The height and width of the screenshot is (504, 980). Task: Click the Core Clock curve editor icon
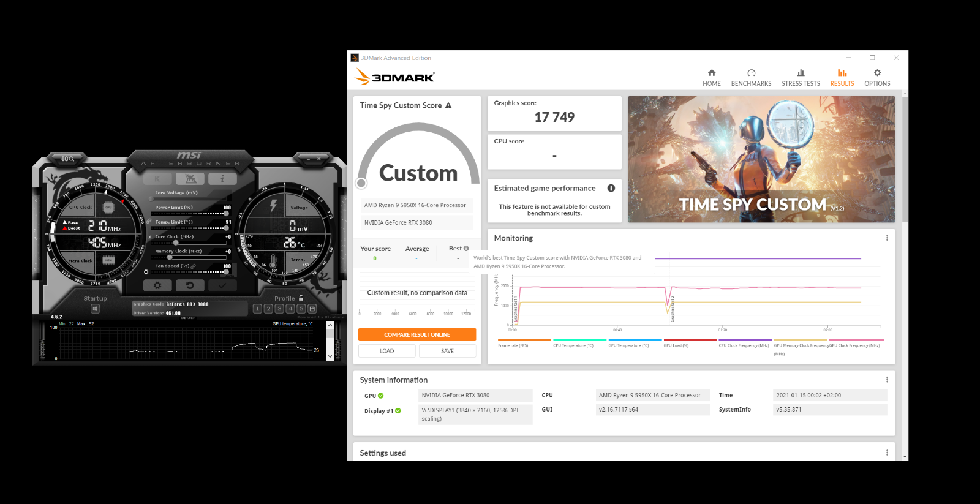tap(150, 236)
